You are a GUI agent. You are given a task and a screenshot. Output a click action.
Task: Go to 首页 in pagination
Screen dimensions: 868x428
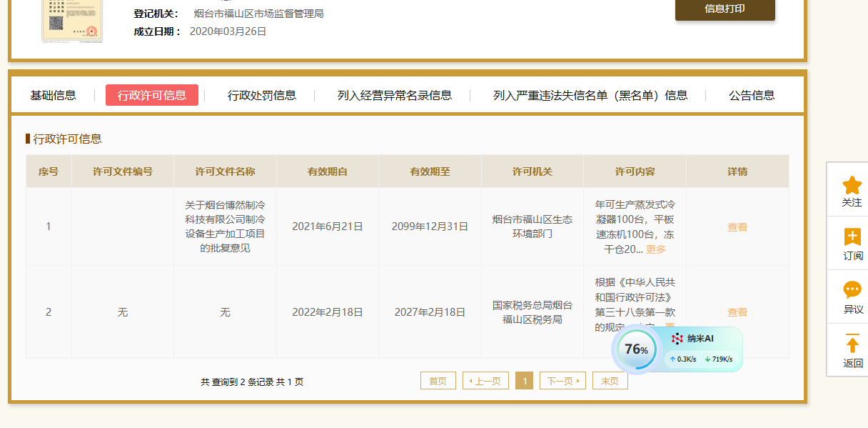point(438,381)
